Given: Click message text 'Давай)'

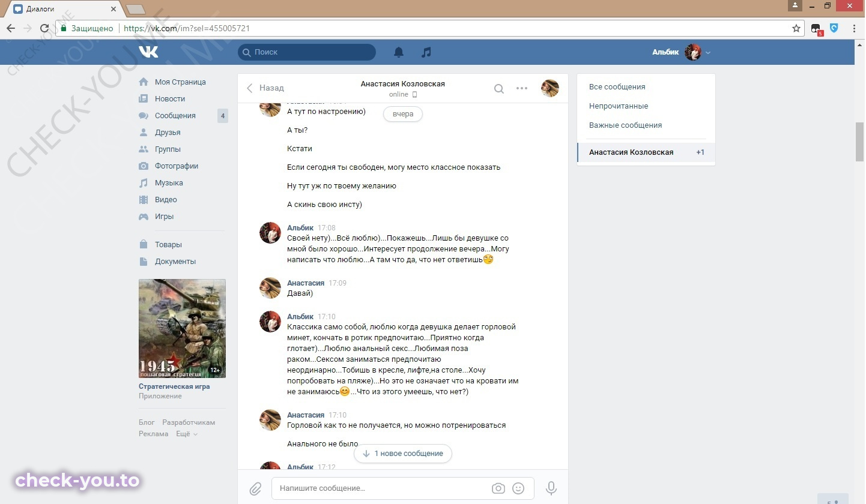Looking at the screenshot, I should pyautogui.click(x=300, y=293).
